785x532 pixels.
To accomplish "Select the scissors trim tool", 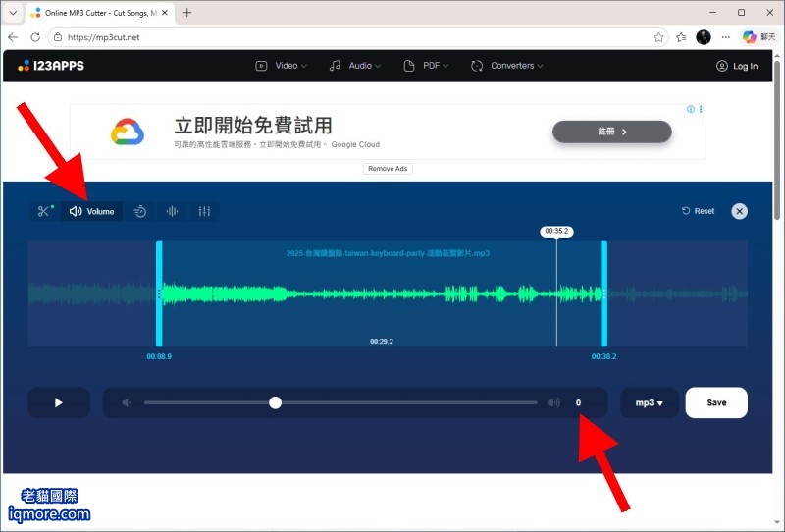I will [44, 211].
